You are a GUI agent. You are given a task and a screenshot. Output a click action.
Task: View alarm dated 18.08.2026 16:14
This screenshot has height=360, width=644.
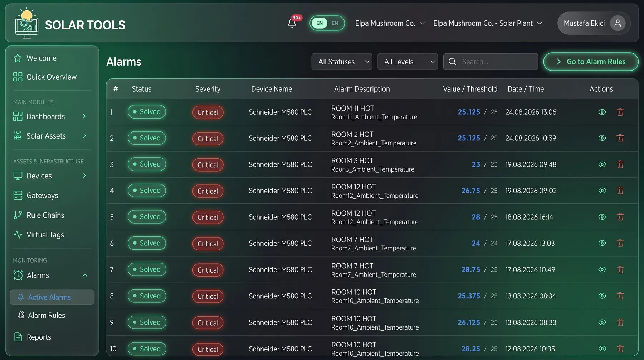tap(602, 217)
